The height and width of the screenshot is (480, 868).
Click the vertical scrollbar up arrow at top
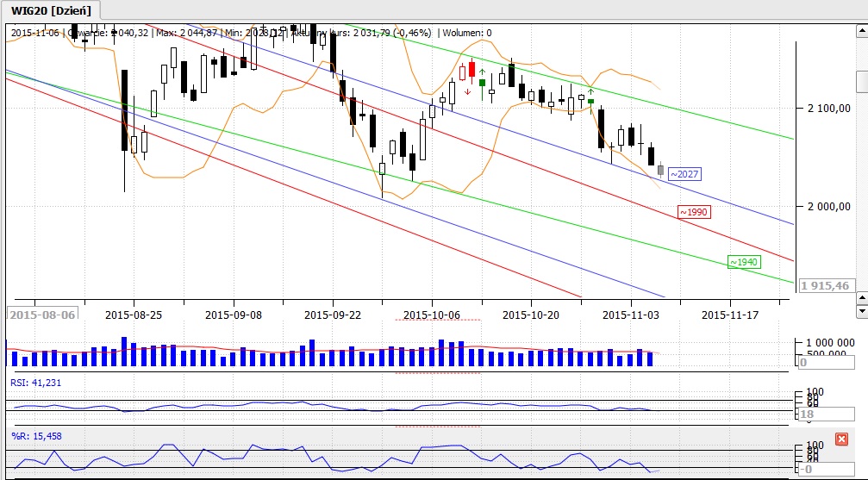coord(861,33)
